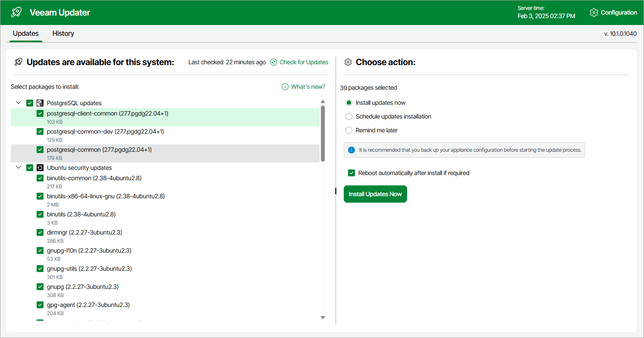Click the Ubuntu security updates group label
The width and height of the screenshot is (644, 338).
79,168
